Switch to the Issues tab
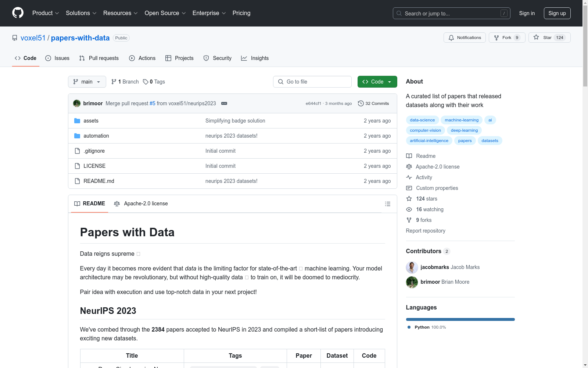The width and height of the screenshot is (588, 368). click(x=57, y=58)
